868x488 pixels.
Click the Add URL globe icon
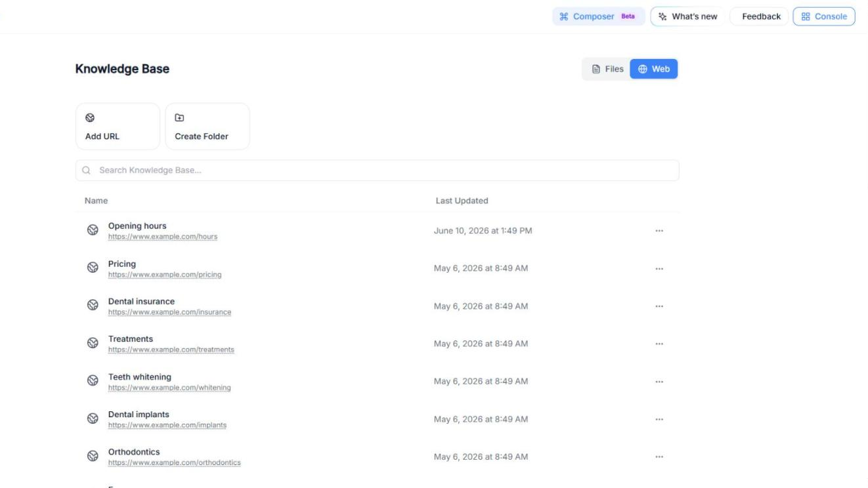90,118
